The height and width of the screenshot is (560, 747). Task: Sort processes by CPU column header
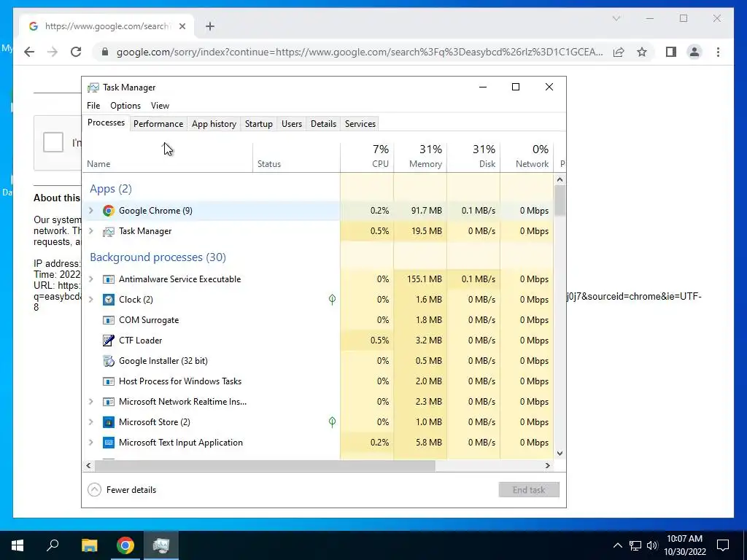(x=368, y=156)
